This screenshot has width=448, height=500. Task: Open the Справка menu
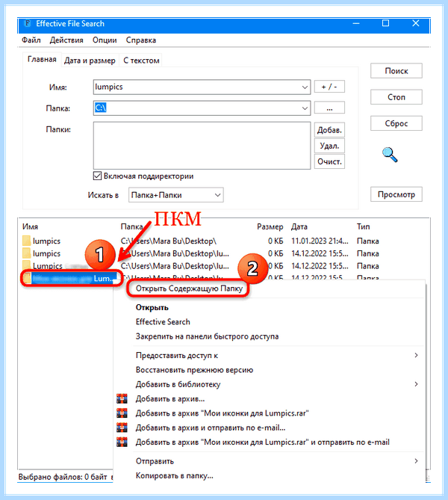click(141, 40)
